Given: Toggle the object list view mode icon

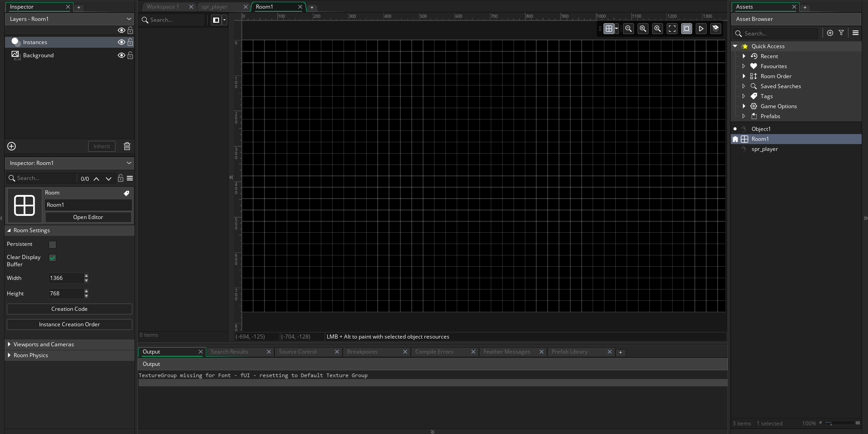Looking at the screenshot, I should pyautogui.click(x=216, y=20).
